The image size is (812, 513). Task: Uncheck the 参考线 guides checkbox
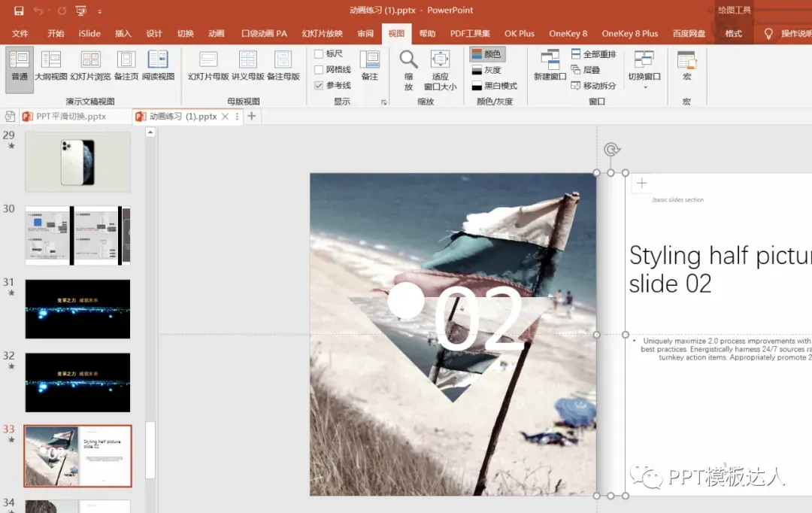(x=319, y=86)
